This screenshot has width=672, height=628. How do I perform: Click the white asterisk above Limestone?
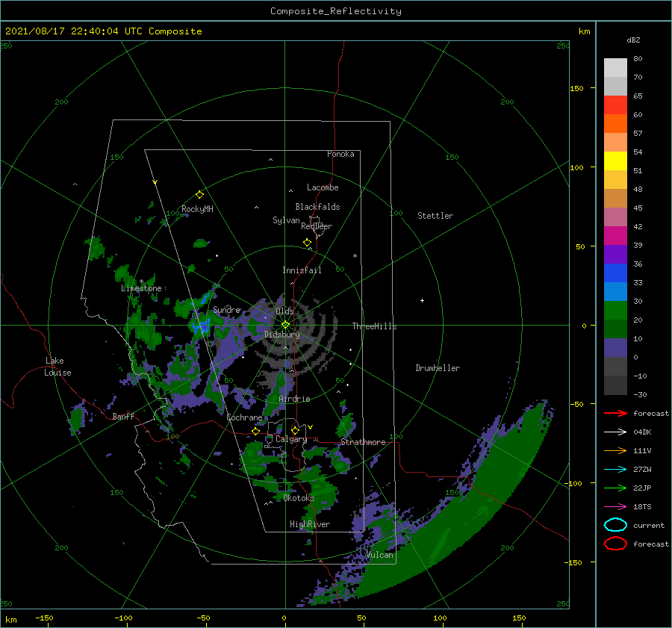click(x=141, y=282)
